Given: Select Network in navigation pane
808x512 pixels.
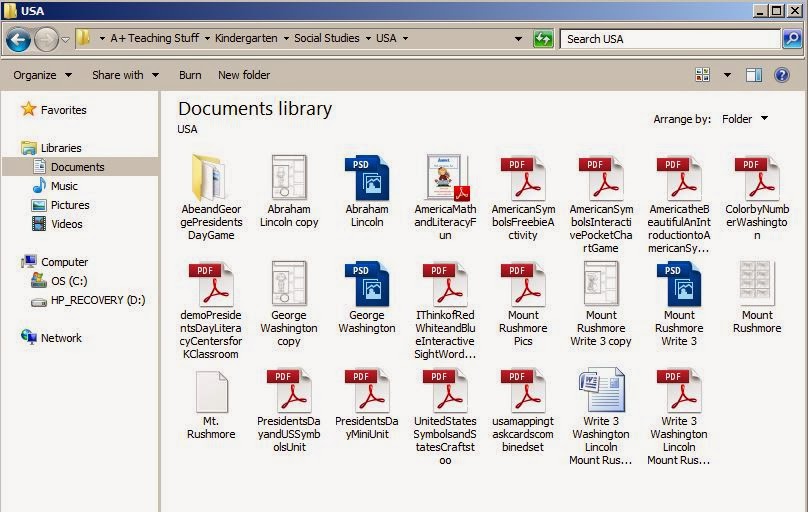Looking at the screenshot, I should (x=51, y=338).
